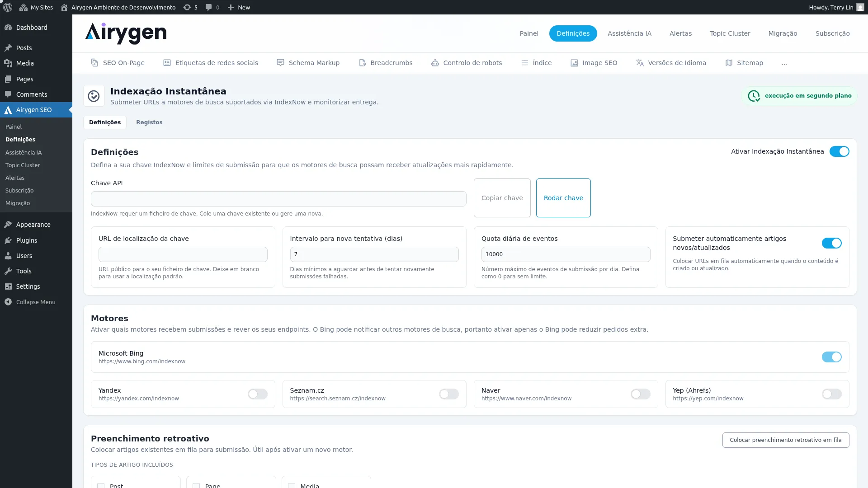
Task: Enable the Seznam.cz engine toggle
Action: 448,394
